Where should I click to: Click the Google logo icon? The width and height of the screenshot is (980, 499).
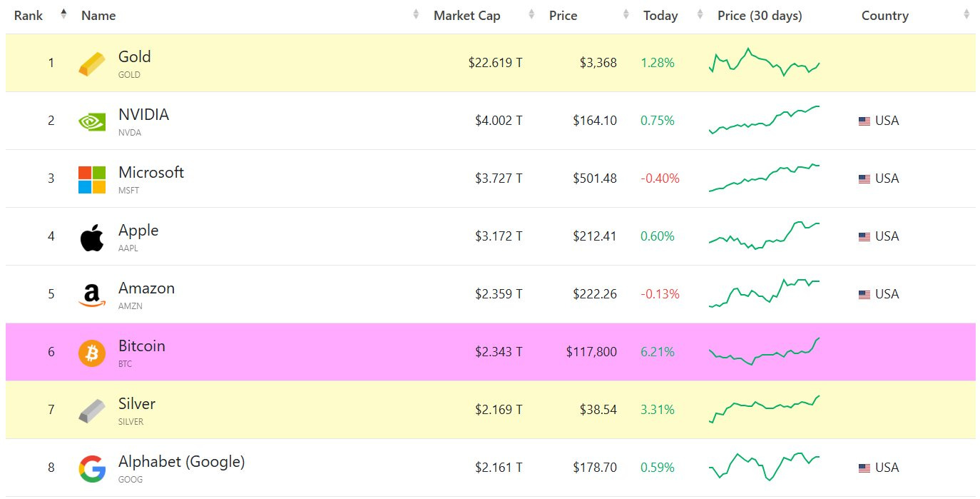pos(92,468)
